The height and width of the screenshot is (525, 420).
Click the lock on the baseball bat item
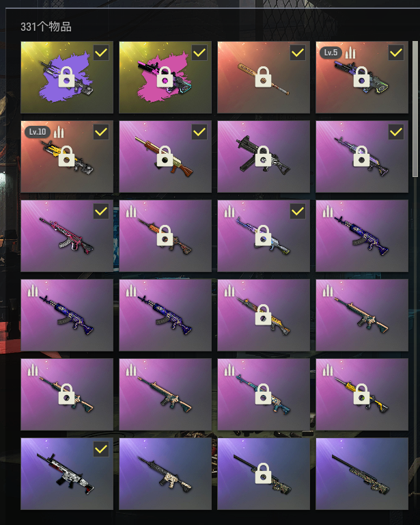pyautogui.click(x=263, y=77)
